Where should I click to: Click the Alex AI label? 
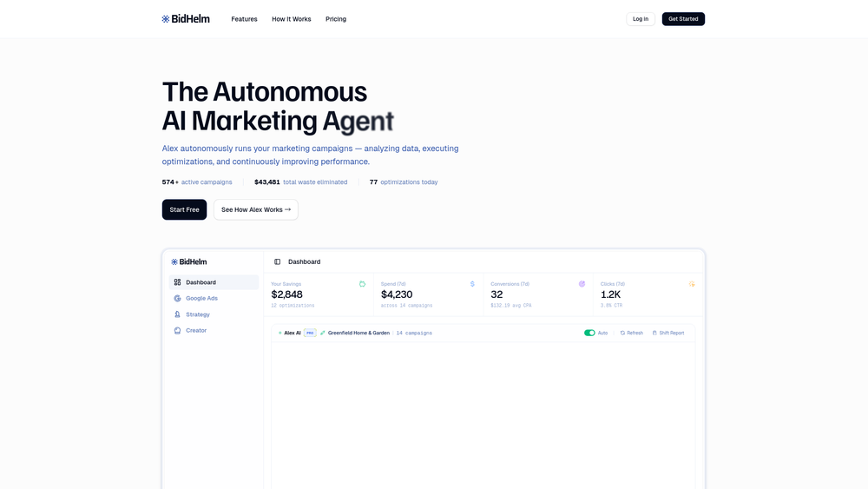[293, 333]
